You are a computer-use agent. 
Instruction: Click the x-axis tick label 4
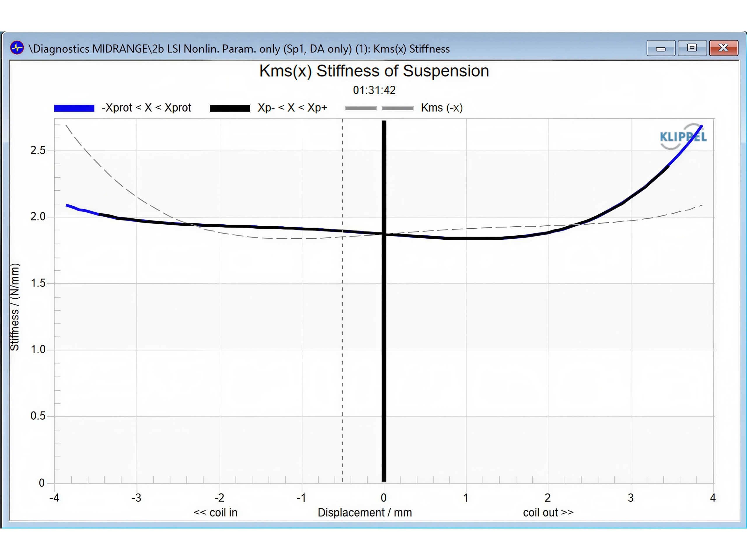pos(713,498)
